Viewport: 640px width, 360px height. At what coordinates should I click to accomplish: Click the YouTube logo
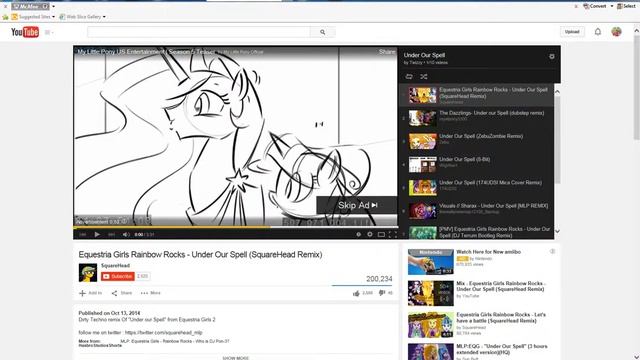pyautogui.click(x=25, y=32)
